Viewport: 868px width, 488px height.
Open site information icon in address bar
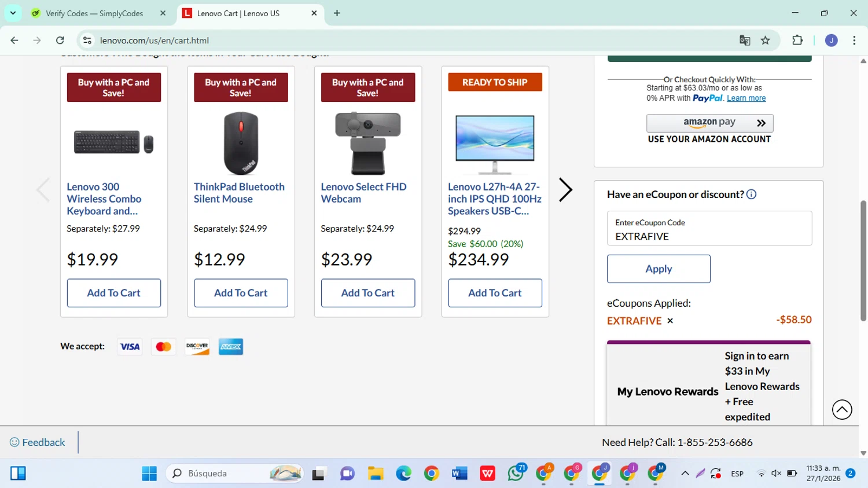pos(87,41)
